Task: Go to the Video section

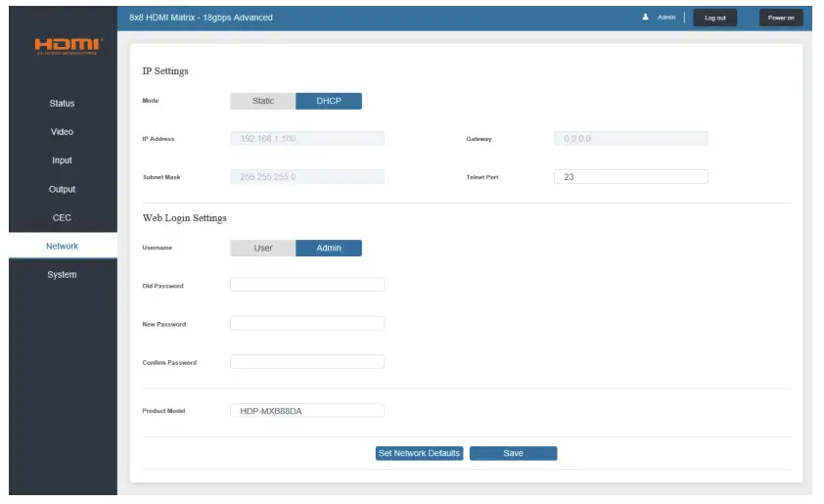Action: [62, 132]
